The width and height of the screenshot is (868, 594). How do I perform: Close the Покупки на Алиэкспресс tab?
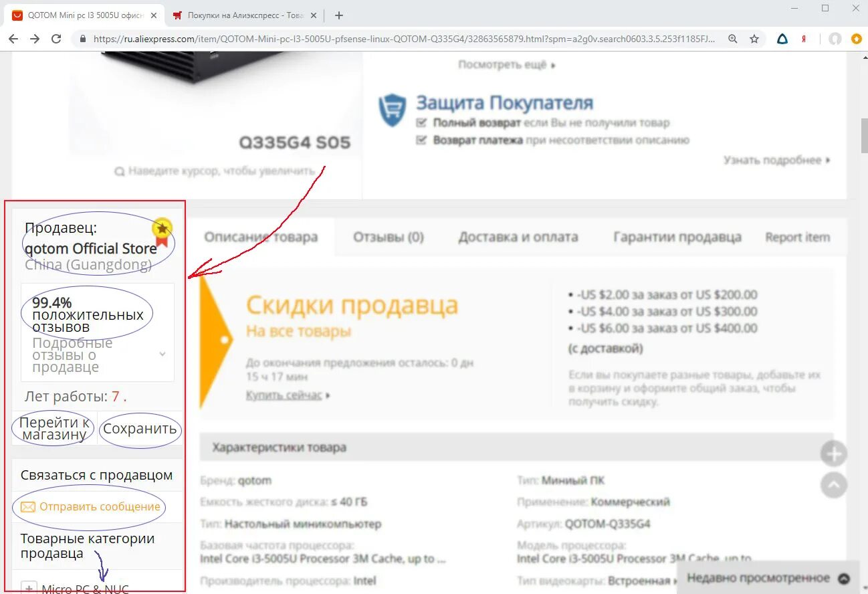coord(314,15)
